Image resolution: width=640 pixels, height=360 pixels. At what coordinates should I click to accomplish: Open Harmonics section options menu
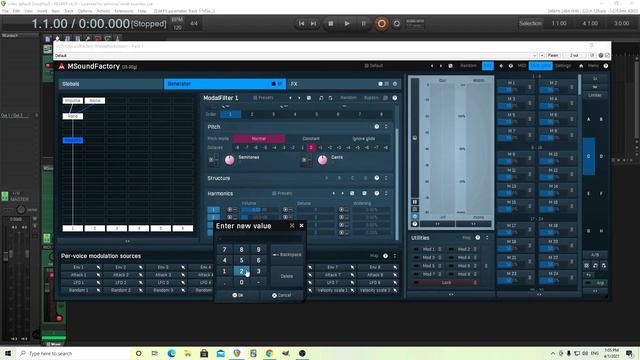click(x=386, y=193)
